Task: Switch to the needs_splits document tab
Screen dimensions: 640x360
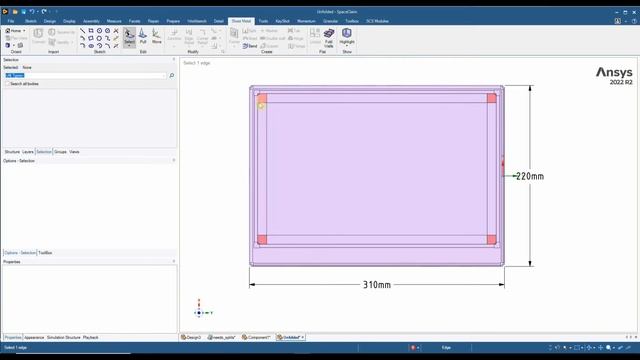Action: tap(222, 338)
